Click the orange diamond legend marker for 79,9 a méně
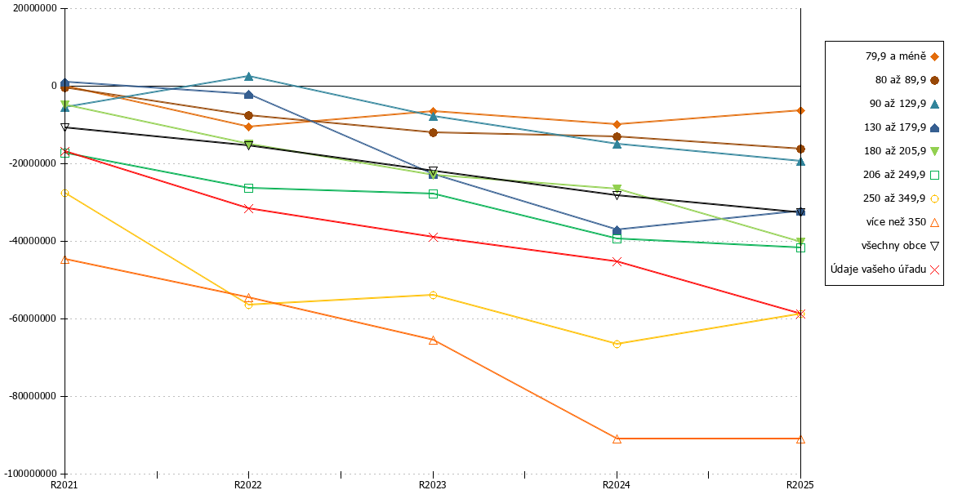The width and height of the screenshot is (980, 490). (x=934, y=56)
